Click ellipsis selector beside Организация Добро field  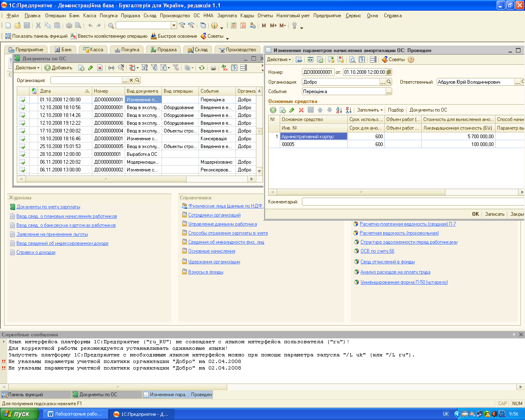[x=383, y=82]
